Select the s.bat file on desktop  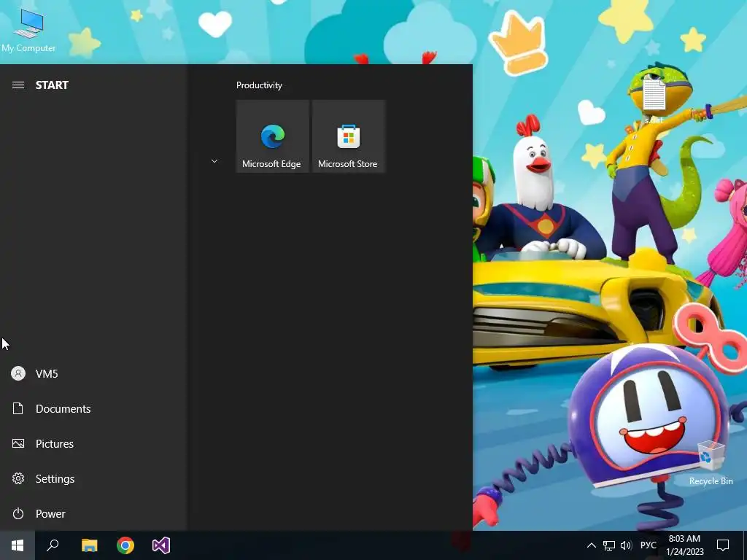click(654, 101)
